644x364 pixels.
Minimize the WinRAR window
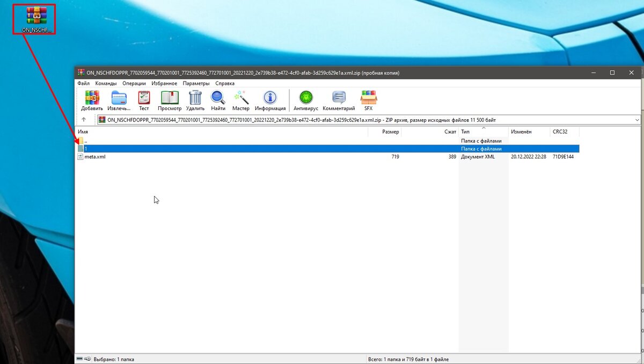pyautogui.click(x=594, y=72)
